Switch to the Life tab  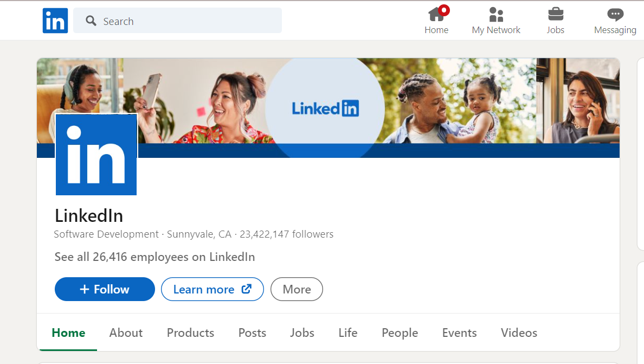(x=348, y=333)
